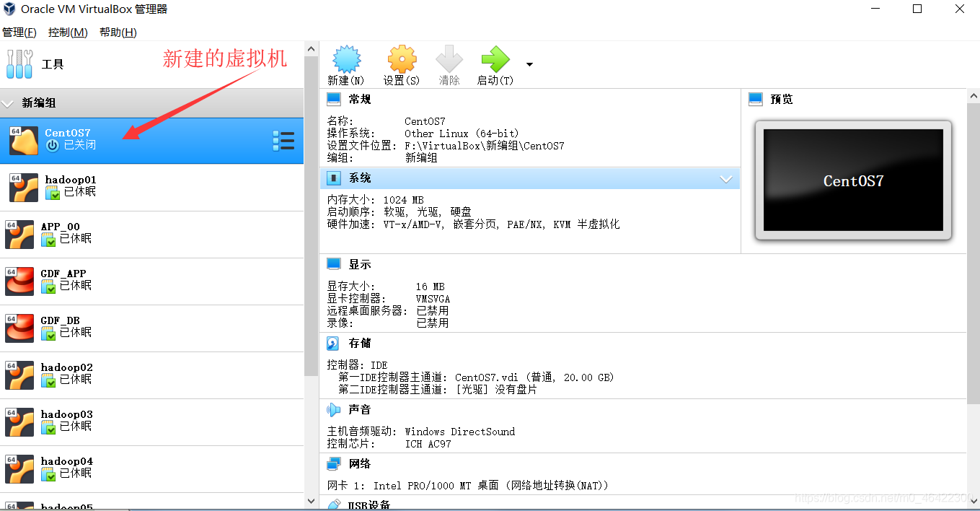Collapse the 系统 section with its chevron
The image size is (980, 511).
(726, 178)
